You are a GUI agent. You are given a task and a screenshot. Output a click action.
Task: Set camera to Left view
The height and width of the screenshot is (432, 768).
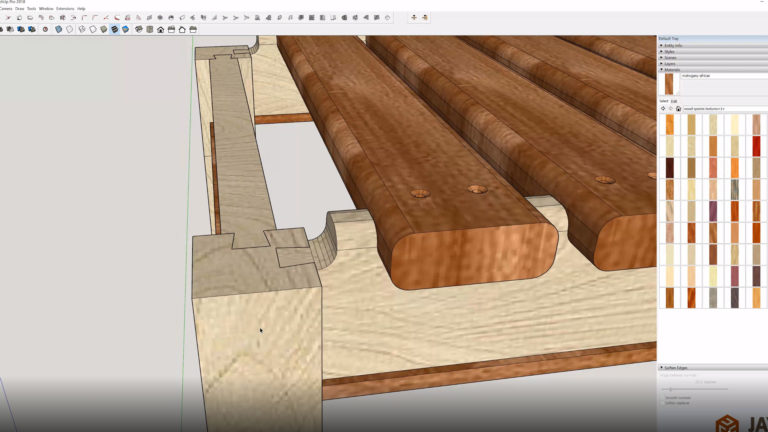[x=193, y=29]
